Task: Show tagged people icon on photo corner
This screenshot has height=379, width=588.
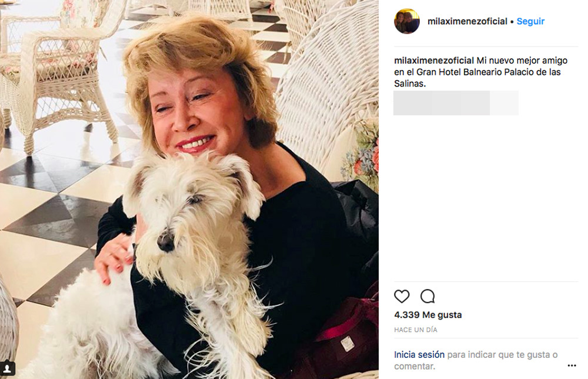Action: (x=8, y=370)
